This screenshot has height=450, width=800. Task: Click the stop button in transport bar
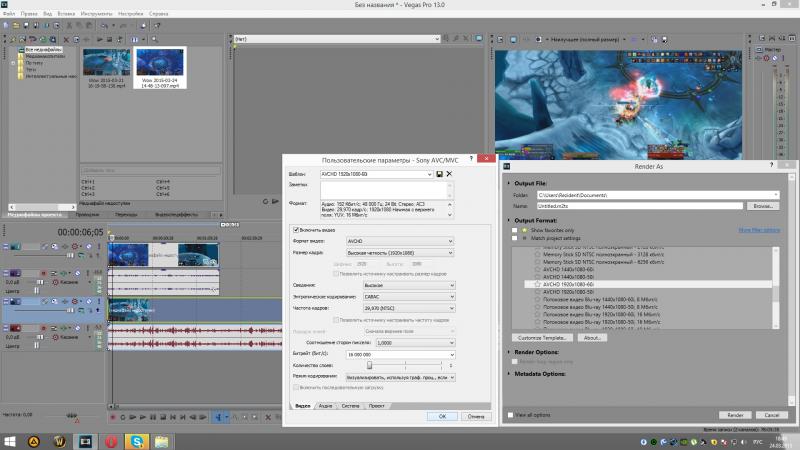coord(163,417)
